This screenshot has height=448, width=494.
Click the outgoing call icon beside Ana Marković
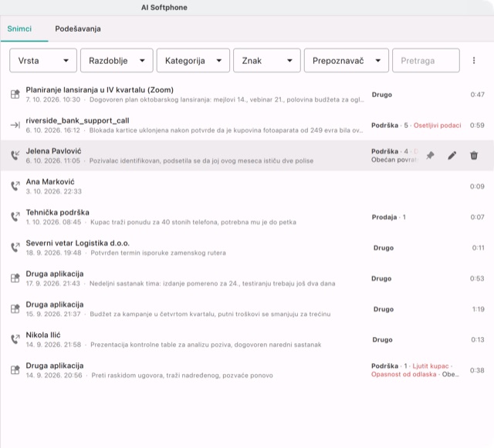tap(15, 186)
